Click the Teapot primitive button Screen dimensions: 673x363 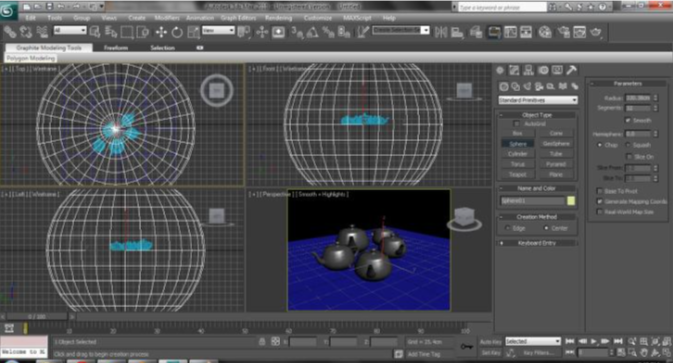(518, 175)
